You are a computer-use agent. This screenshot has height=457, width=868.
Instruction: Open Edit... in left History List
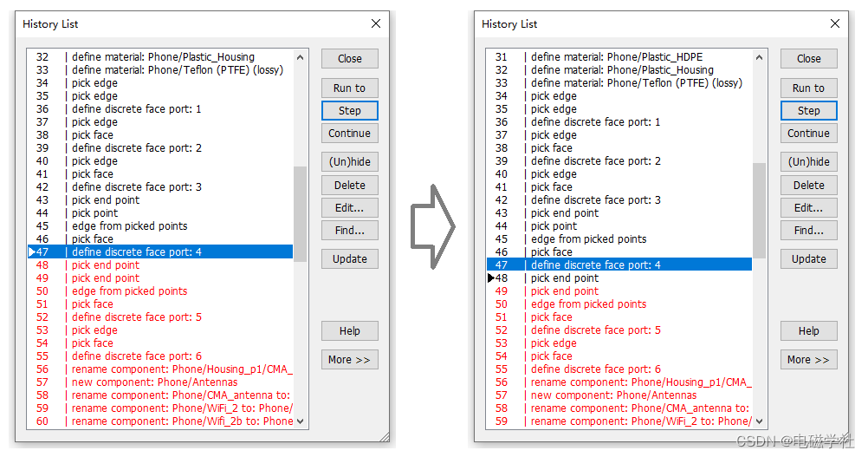[349, 208]
